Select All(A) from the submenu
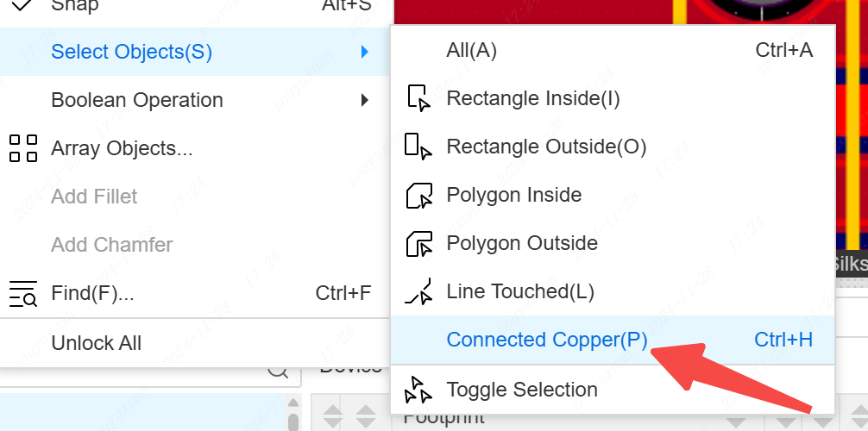The image size is (868, 431). [x=471, y=50]
